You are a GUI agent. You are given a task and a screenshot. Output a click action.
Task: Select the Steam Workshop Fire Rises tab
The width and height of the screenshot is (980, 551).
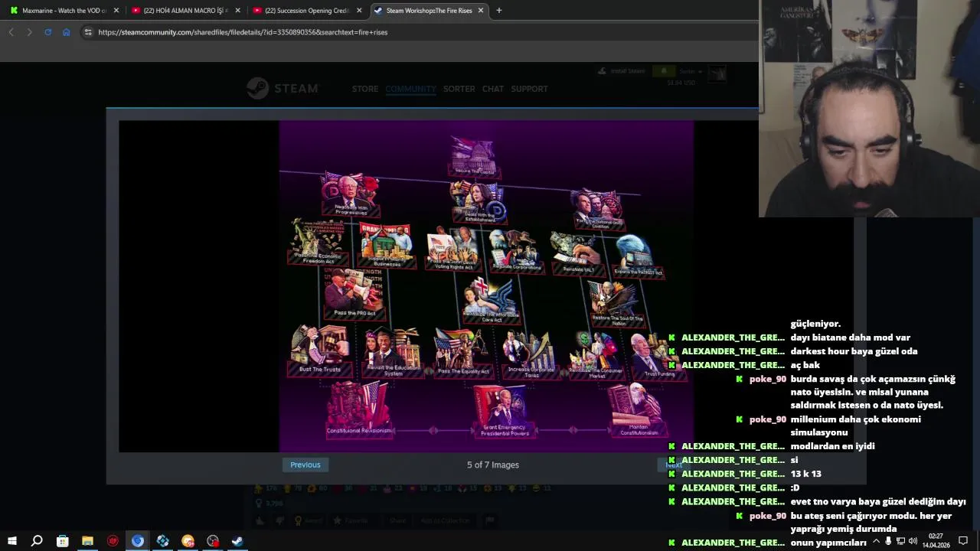point(429,11)
